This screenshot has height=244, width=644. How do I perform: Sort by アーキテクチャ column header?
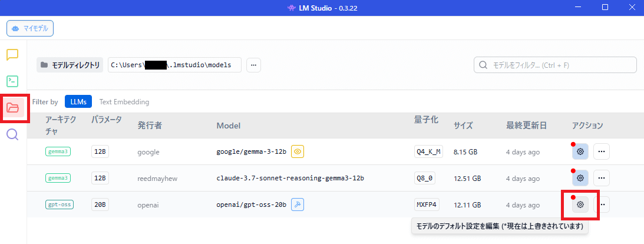click(61, 126)
